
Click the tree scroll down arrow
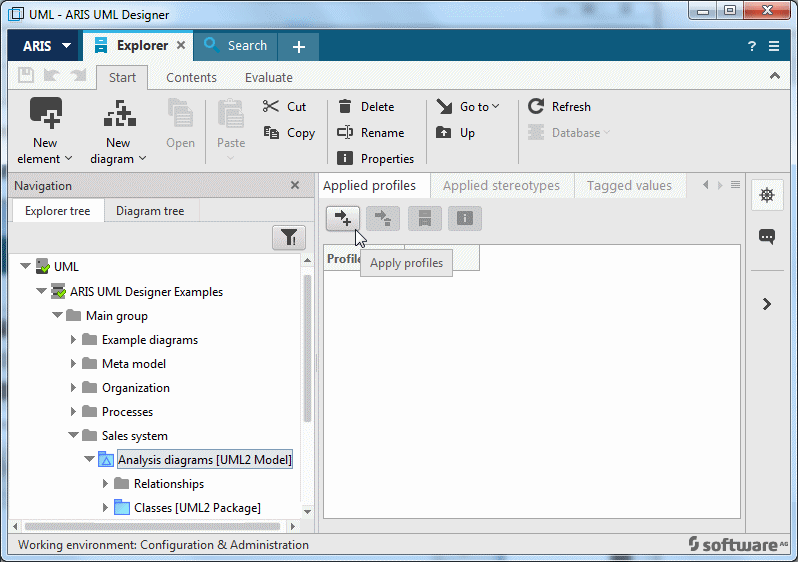coord(307,511)
